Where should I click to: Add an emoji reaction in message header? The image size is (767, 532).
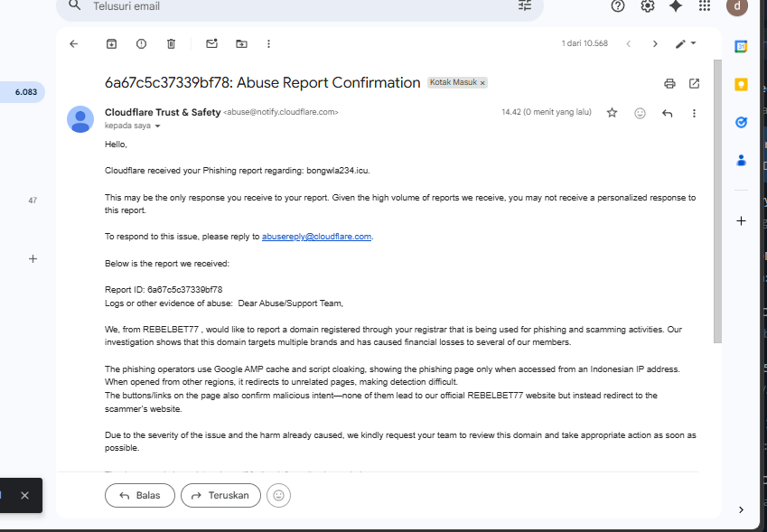pyautogui.click(x=640, y=114)
